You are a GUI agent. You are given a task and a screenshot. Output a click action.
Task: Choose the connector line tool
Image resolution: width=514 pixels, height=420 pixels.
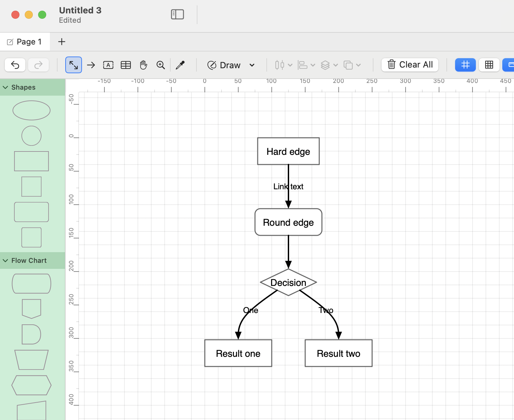coord(91,65)
